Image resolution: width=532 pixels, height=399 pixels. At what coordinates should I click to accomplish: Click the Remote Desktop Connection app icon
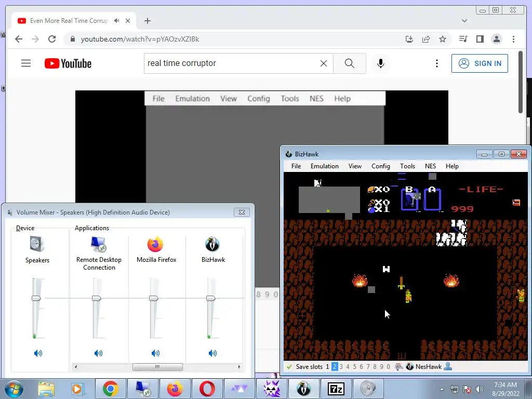pos(99,244)
